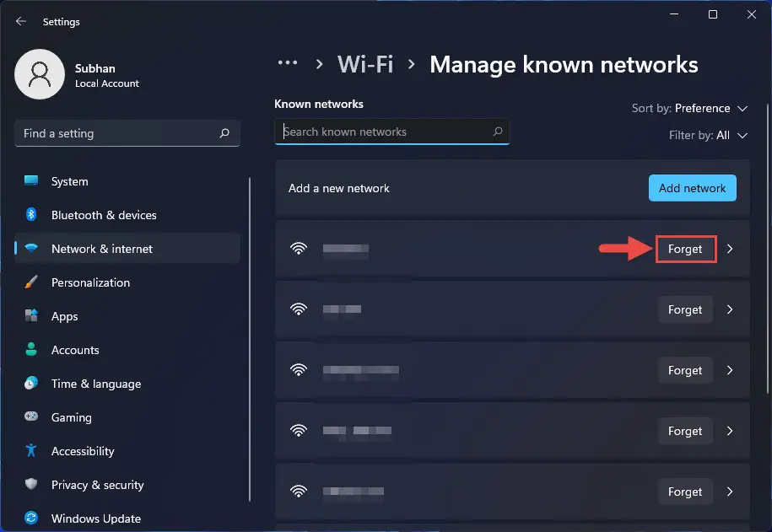Click Wi-Fi icon of the last visible network
This screenshot has width=772, height=532.
(x=299, y=491)
